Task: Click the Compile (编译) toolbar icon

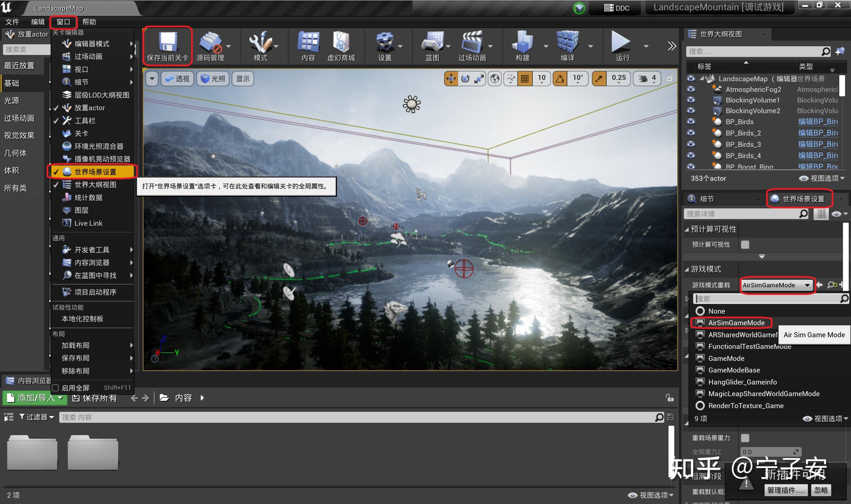Action: (x=567, y=43)
